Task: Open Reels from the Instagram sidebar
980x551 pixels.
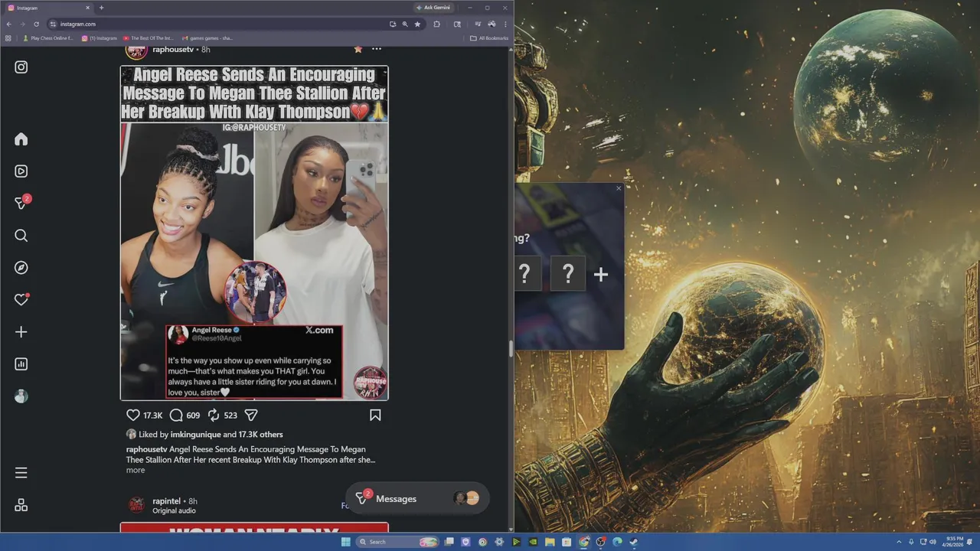Action: (x=21, y=171)
